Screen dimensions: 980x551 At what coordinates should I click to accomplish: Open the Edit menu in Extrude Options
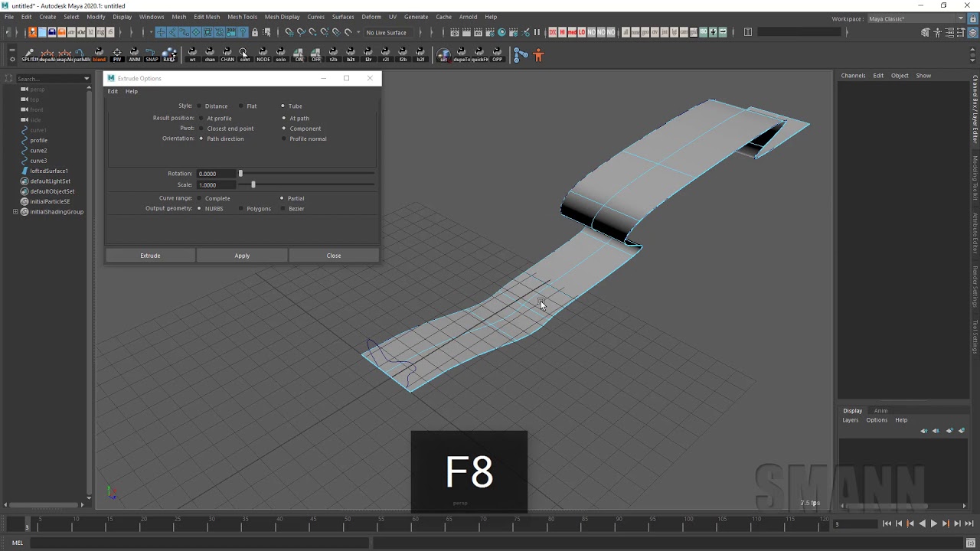point(113,92)
